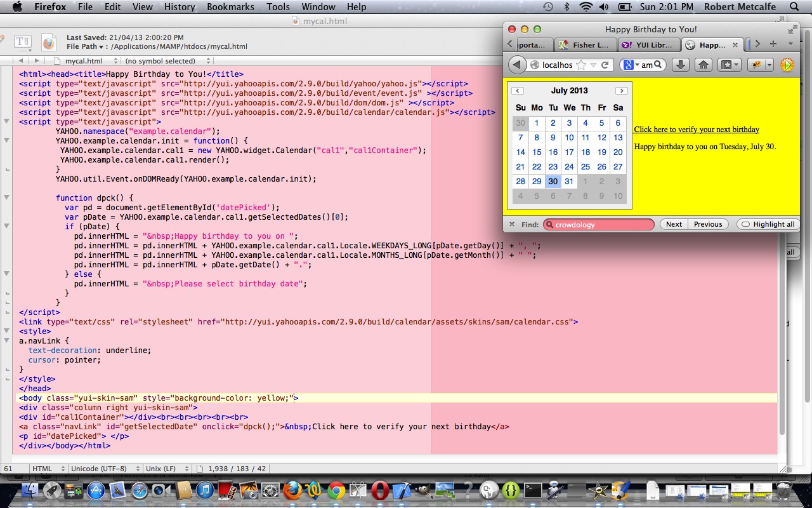This screenshot has height=508, width=812.
Task: Open Firefox Downloads arrow button
Action: (680, 65)
